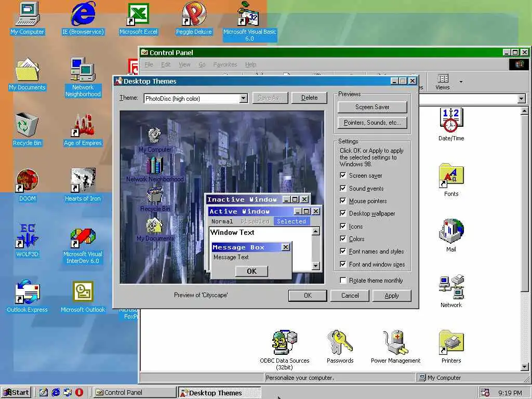Open the Go menu in Control Panel
Image resolution: width=532 pixels, height=399 pixels.
pyautogui.click(x=202, y=64)
